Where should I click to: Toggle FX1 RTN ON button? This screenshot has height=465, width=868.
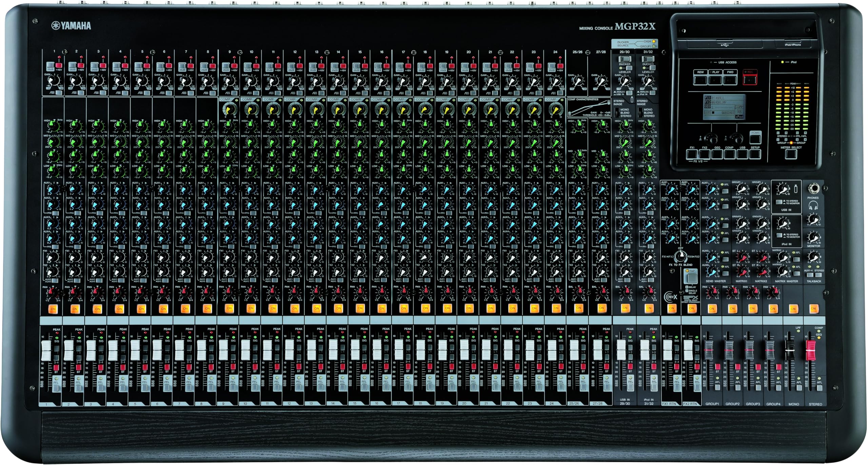pyautogui.click(x=672, y=308)
